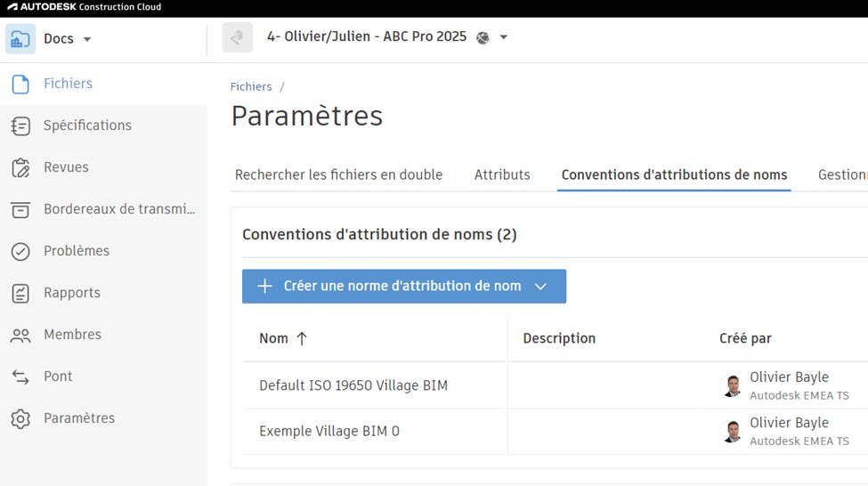
Task: Select Conventions d'attributions de noms tab
Action: (674, 175)
